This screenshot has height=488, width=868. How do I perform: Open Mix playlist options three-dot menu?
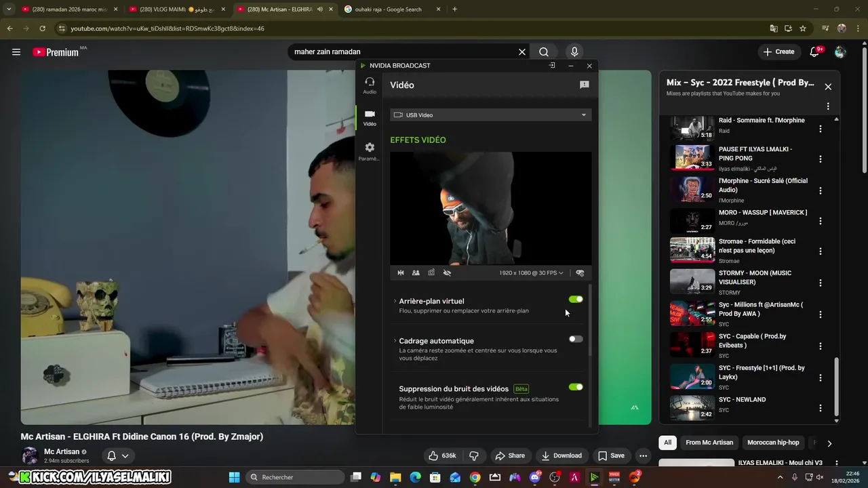pos(828,106)
